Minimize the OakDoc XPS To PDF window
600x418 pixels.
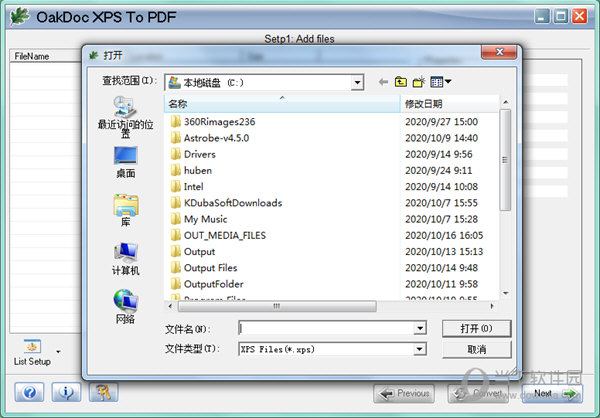click(542, 16)
